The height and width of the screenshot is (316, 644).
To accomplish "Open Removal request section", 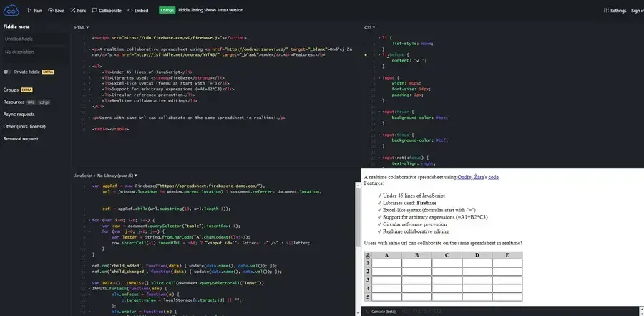I will pyautogui.click(x=21, y=139).
